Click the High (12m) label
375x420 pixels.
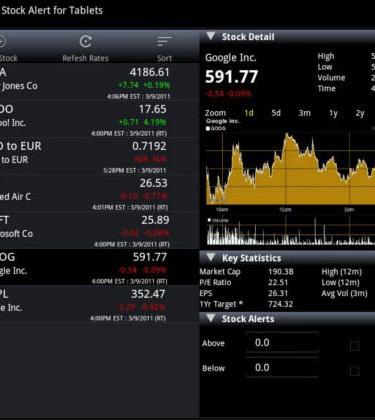coord(342,272)
